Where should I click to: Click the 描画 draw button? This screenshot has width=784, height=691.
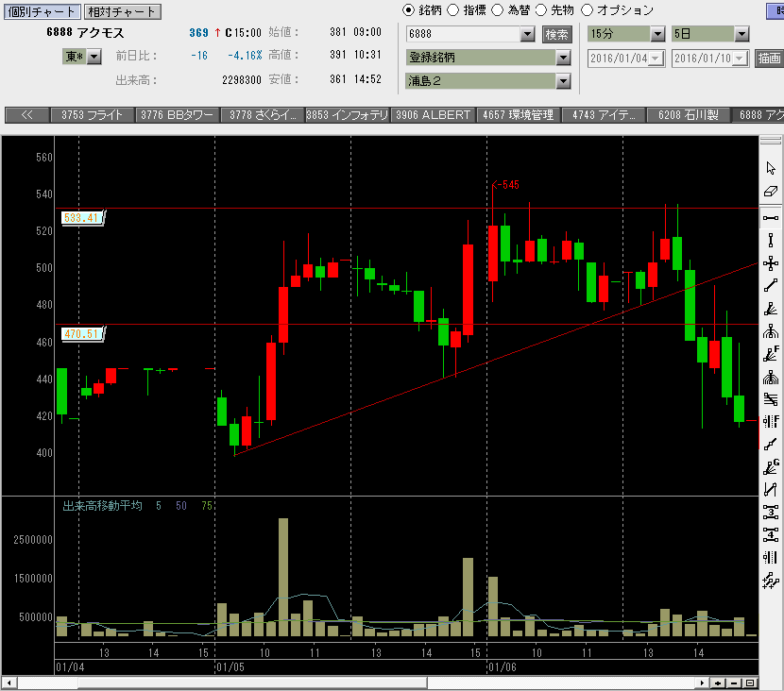(x=769, y=58)
